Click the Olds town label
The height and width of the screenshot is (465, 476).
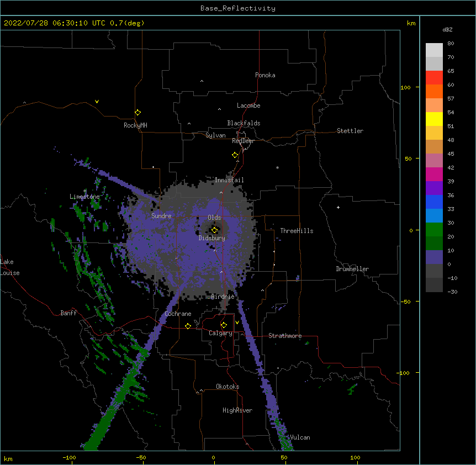click(214, 218)
